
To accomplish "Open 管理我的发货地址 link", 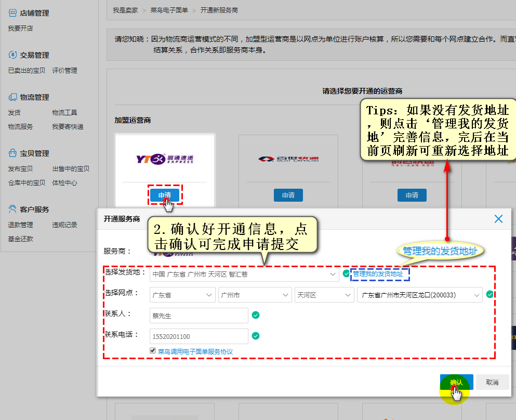I will tap(378, 274).
